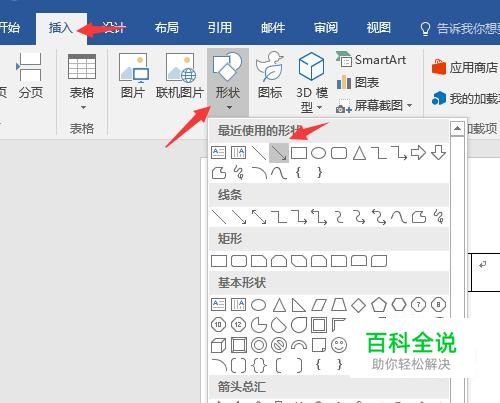The width and height of the screenshot is (500, 403).
Task: Switch to the 布局 tab
Action: tap(167, 28)
